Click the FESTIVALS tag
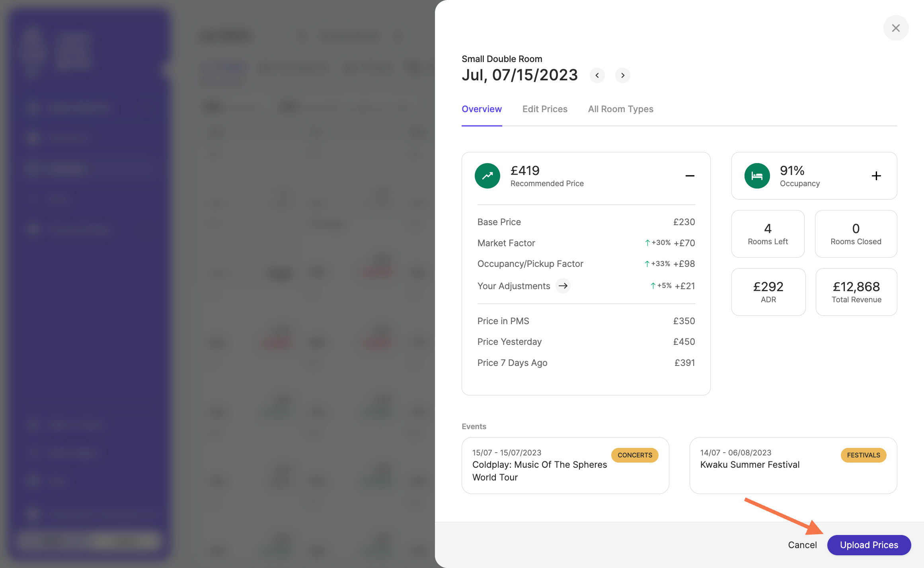Screen dimensions: 924x568 (864, 455)
